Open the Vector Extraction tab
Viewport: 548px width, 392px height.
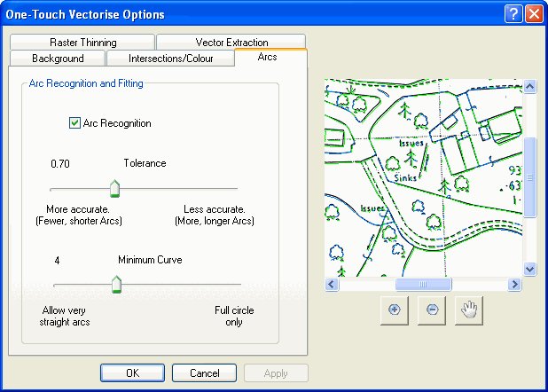point(231,43)
